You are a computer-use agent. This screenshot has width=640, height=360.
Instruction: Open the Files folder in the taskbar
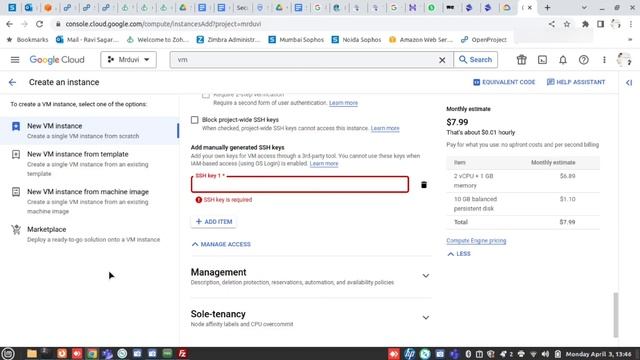pos(31,353)
